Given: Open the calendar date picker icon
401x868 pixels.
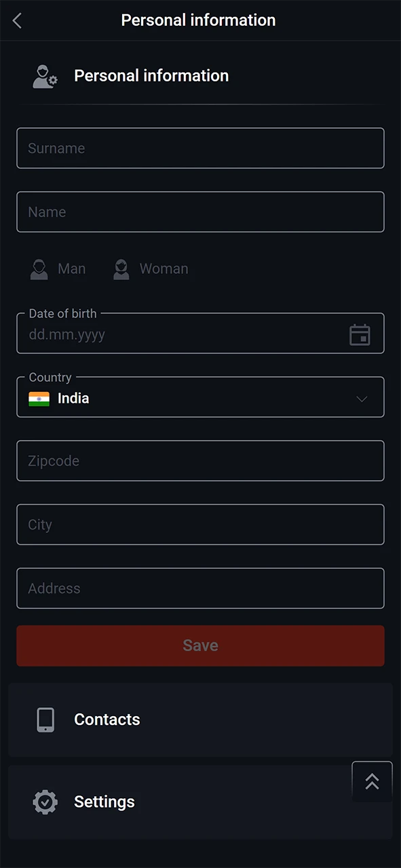Looking at the screenshot, I should tap(360, 334).
